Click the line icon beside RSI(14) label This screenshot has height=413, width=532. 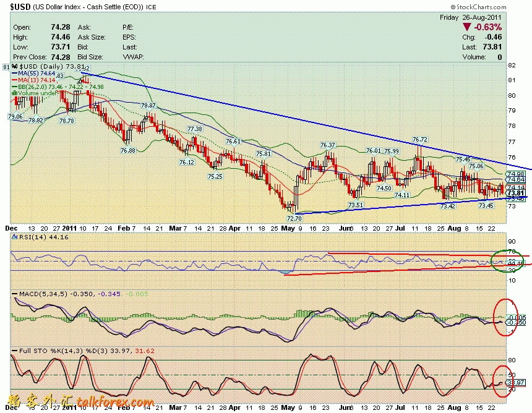tap(15, 237)
